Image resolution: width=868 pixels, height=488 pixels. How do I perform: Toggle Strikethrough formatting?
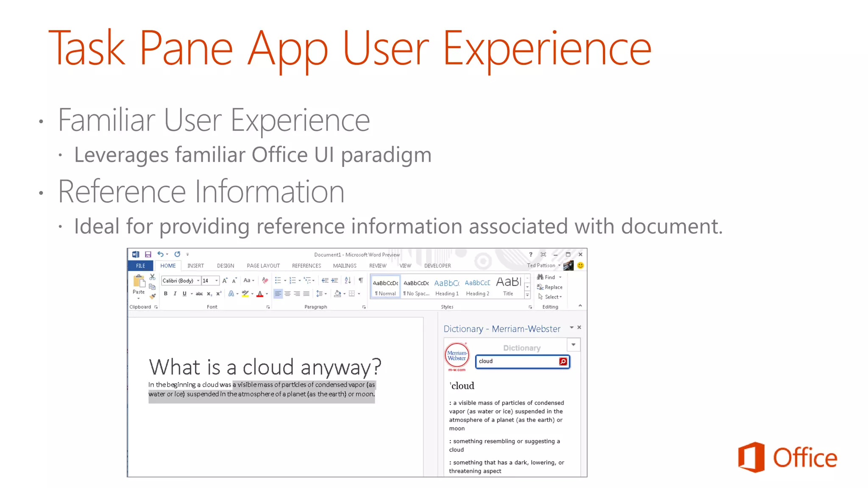click(x=199, y=294)
